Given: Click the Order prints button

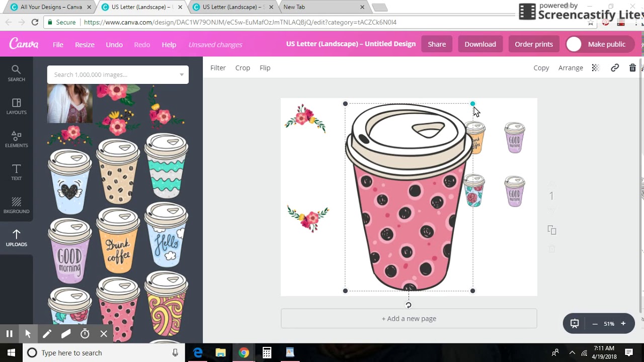Looking at the screenshot, I should pyautogui.click(x=534, y=44).
